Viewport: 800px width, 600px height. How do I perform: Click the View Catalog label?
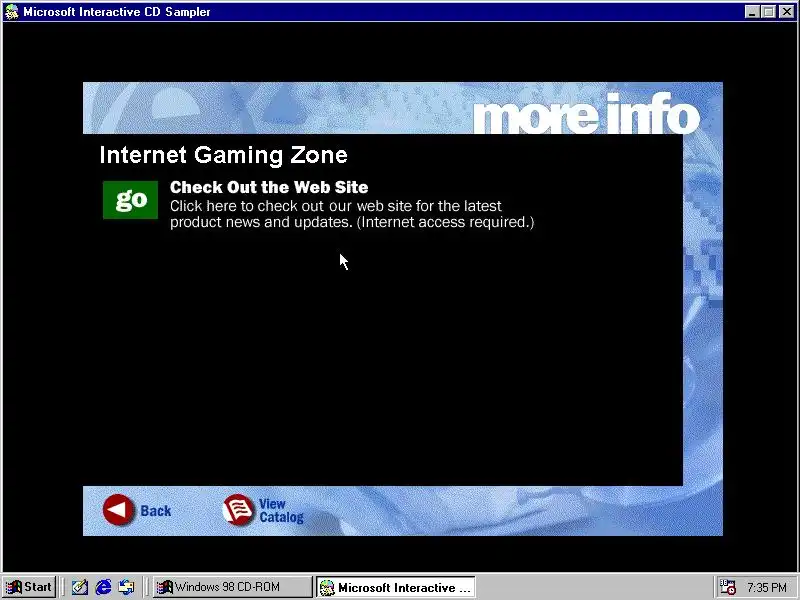point(281,511)
